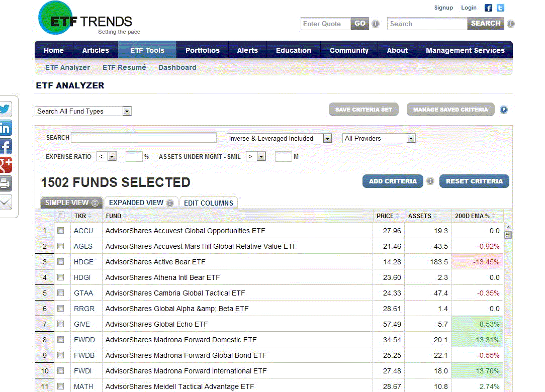Focus the Assets Under Mgmt amount field
Image resolution: width=545 pixels, height=392 pixels.
pos(283,157)
